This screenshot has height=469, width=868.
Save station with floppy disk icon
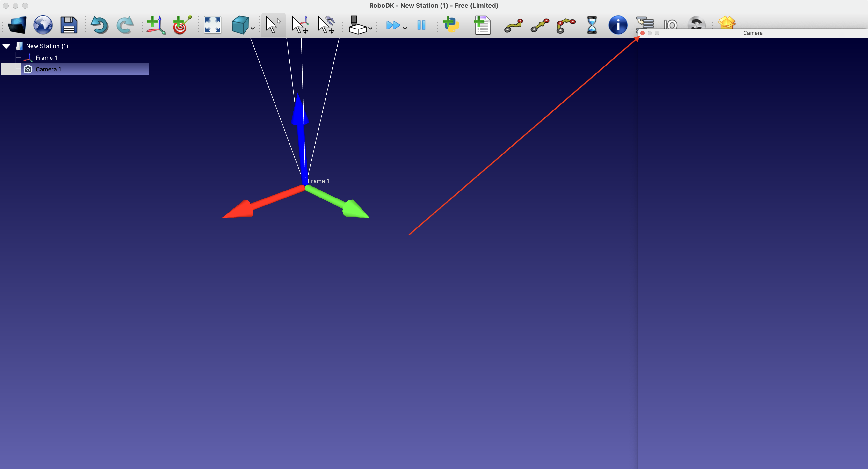(x=69, y=25)
